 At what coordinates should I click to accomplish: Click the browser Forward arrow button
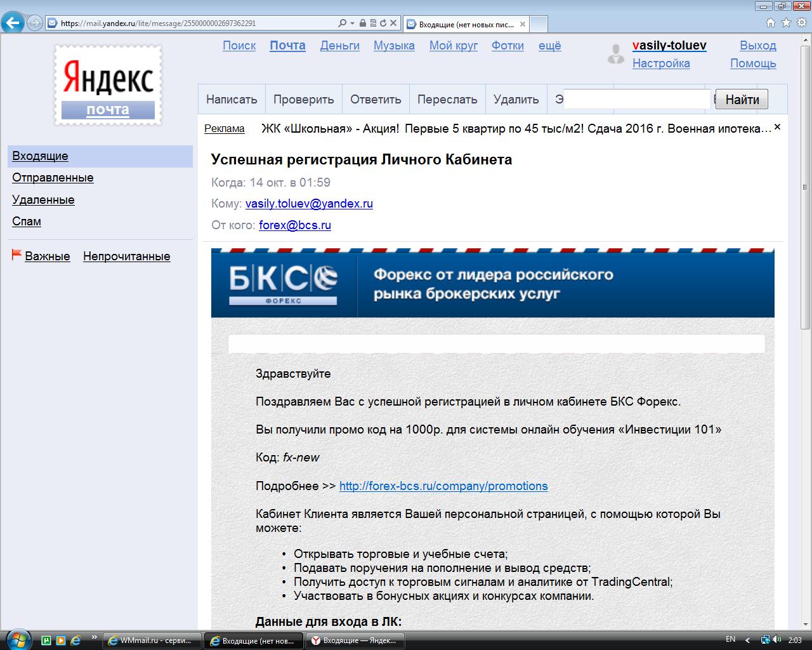pos(35,23)
